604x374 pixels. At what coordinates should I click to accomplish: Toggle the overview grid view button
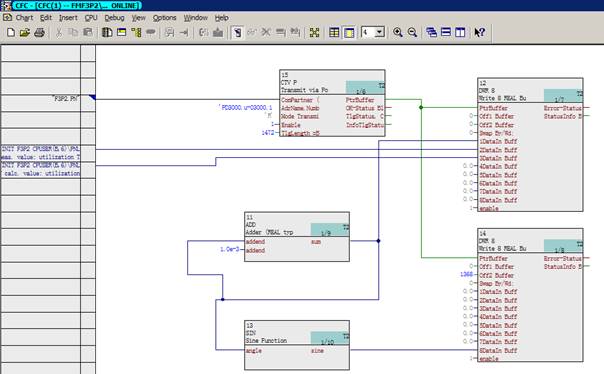(334, 32)
